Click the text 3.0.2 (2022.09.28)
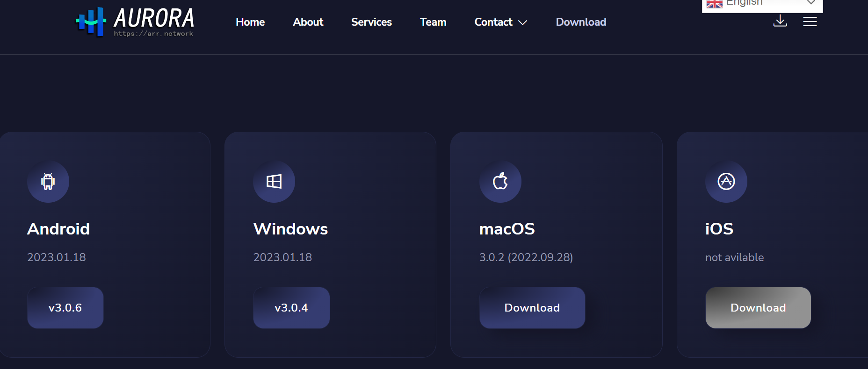 click(x=526, y=257)
